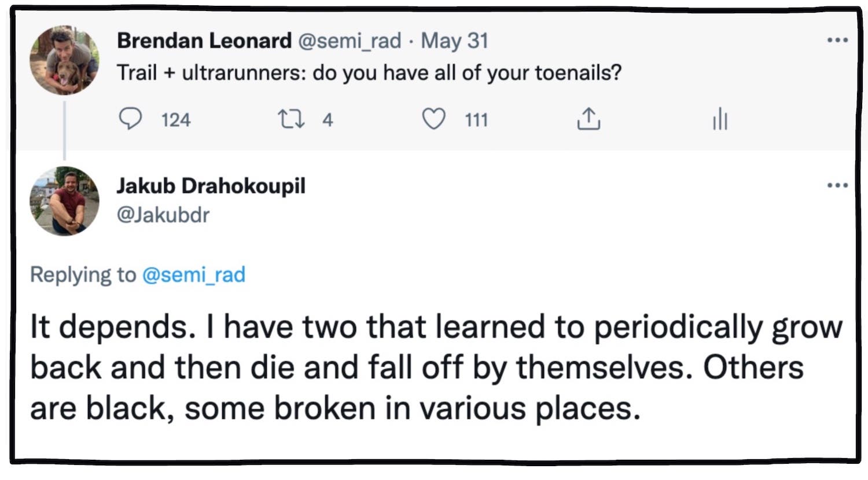Viewport: 868px width, 480px height.
Task: Click the reply bubble icon on Brendan's tweet
Action: 132,119
